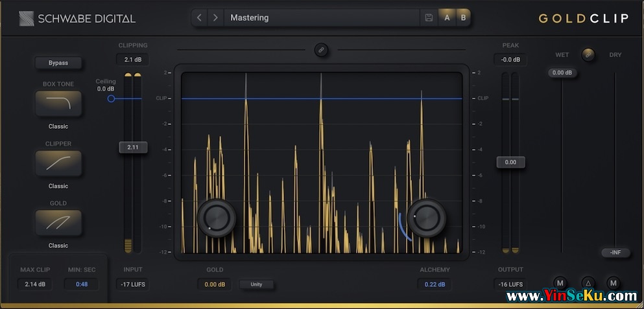Viewport: 644px width, 309px height.
Task: Click the Clipper shape curve icon
Action: (x=58, y=163)
